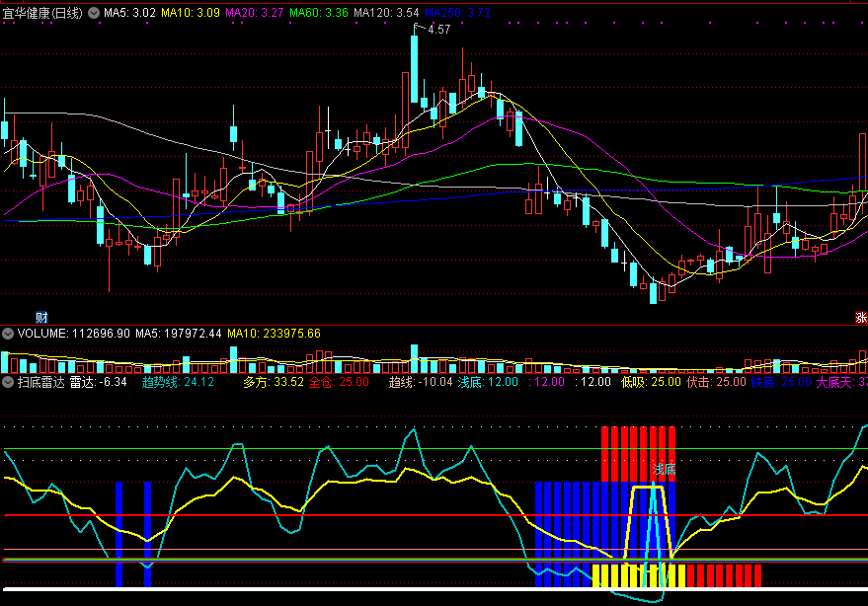Click the 趋势线: 24.12 value
Screen dimensions: 868x606
[x=178, y=382]
